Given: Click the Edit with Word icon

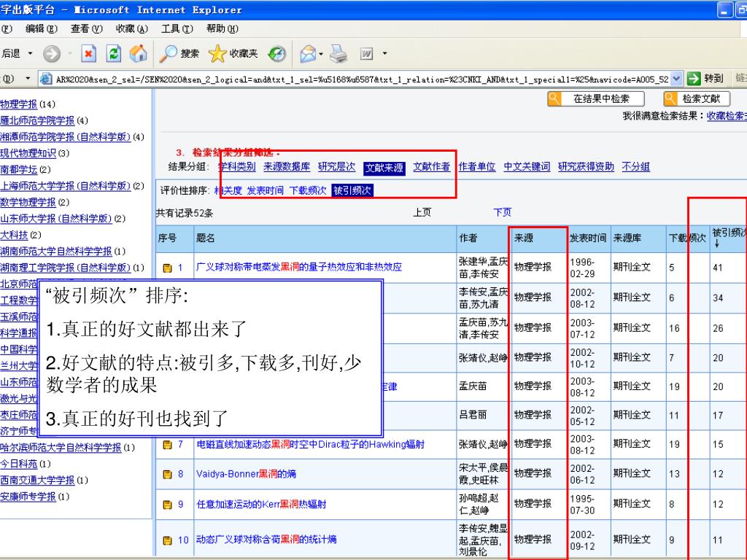Looking at the screenshot, I should coord(366,53).
